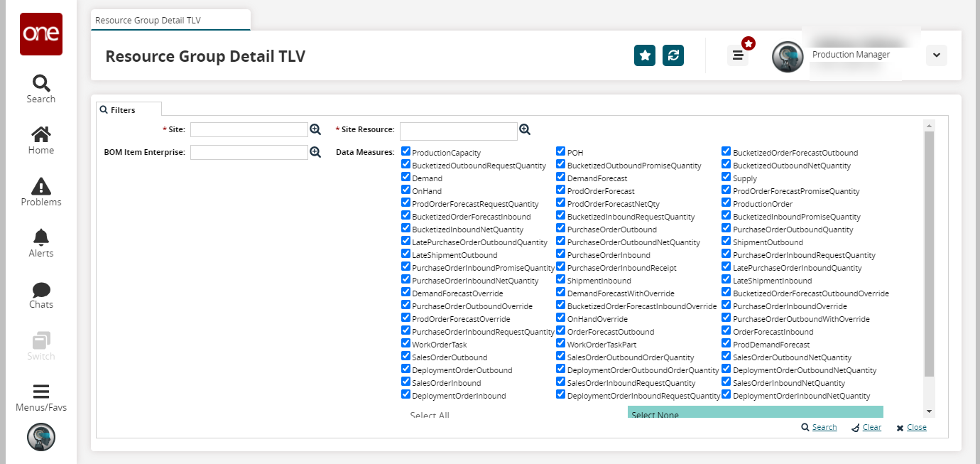Add page to favorites with star button
Image resolution: width=980 pixels, height=464 pixels.
tap(645, 55)
